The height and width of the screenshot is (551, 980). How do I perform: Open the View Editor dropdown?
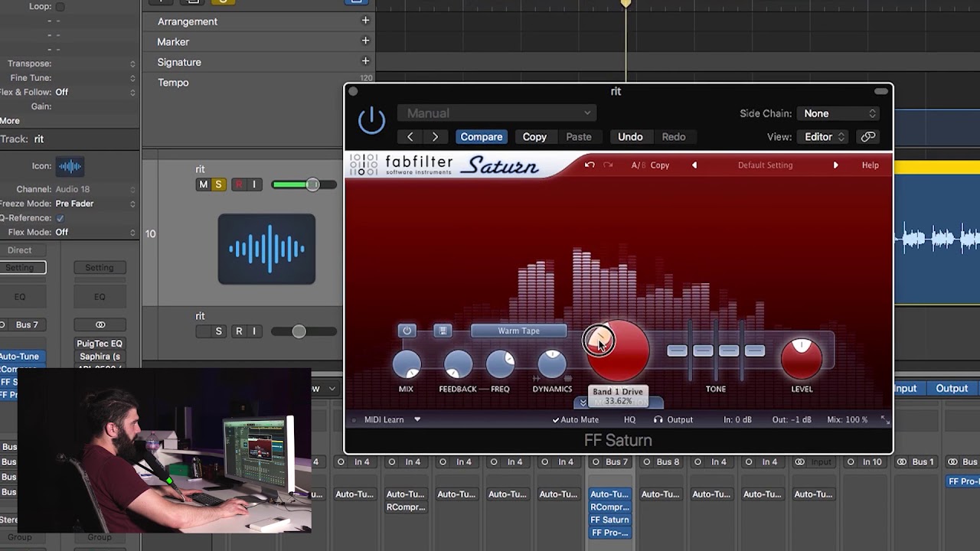click(x=823, y=137)
